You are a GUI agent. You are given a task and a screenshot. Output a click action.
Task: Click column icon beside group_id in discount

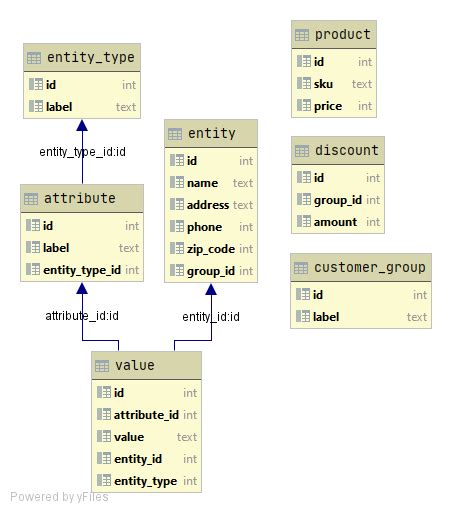[x=304, y=199]
